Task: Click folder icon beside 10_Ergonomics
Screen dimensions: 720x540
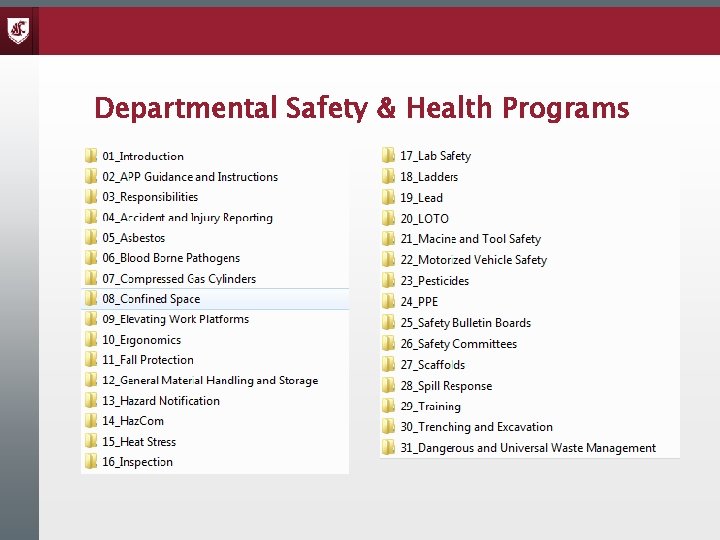Action: [x=91, y=339]
